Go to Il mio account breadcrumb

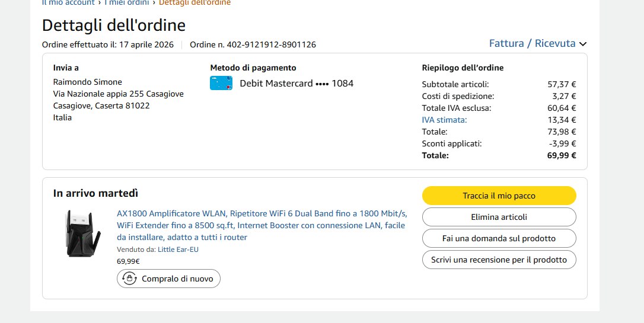pyautogui.click(x=68, y=2)
